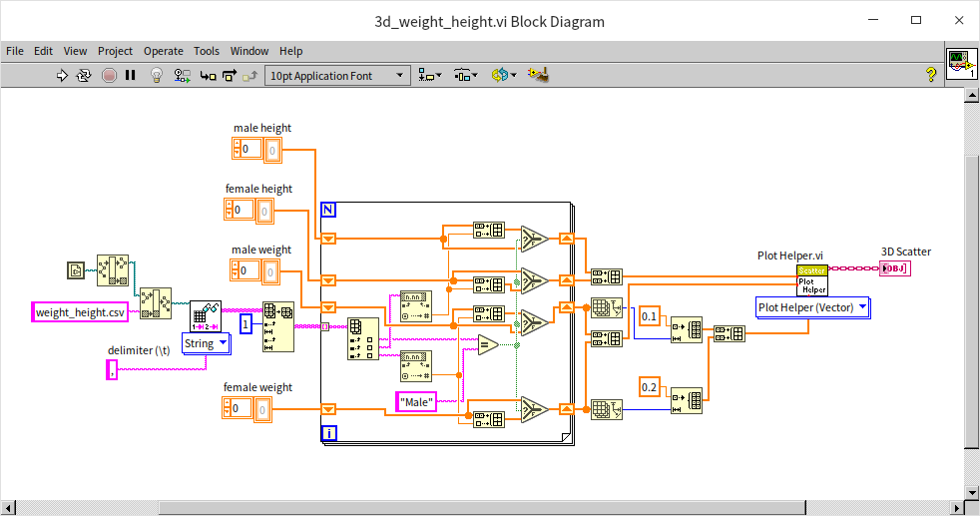This screenshot has height=516, width=980.
Task: Open the Tools menu
Action: 207,51
